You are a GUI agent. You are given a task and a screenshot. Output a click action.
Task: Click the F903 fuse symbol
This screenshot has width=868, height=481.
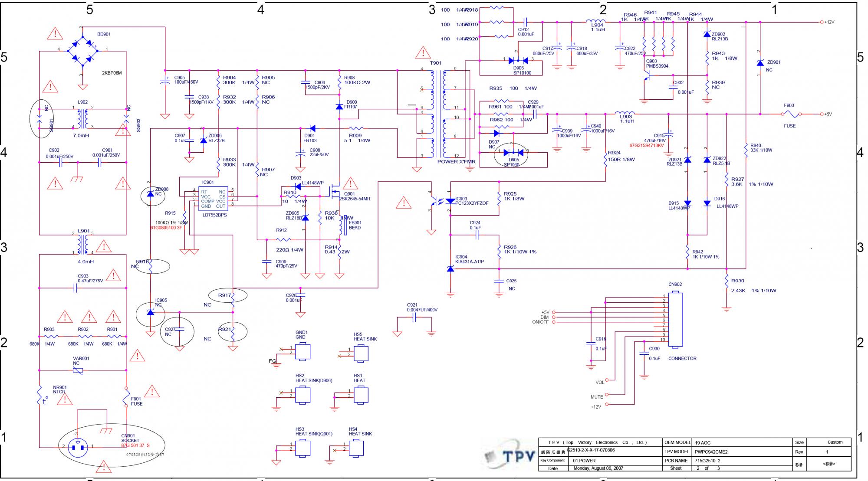[x=791, y=115]
